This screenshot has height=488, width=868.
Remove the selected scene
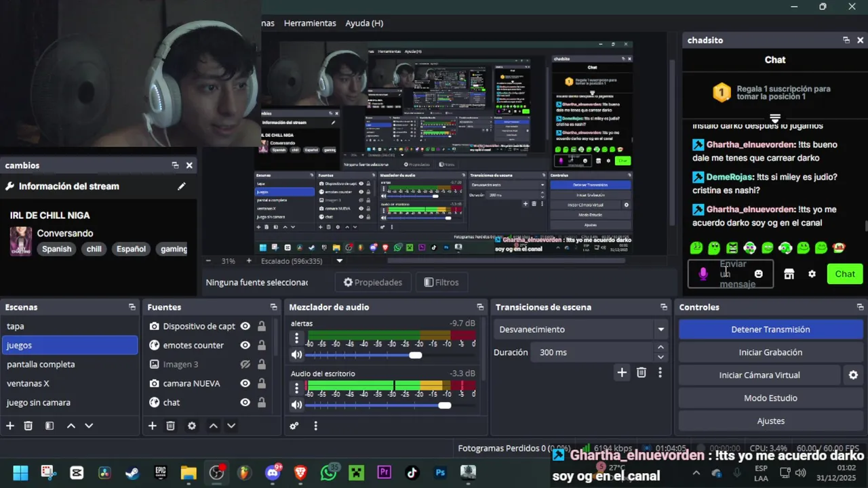click(x=28, y=426)
